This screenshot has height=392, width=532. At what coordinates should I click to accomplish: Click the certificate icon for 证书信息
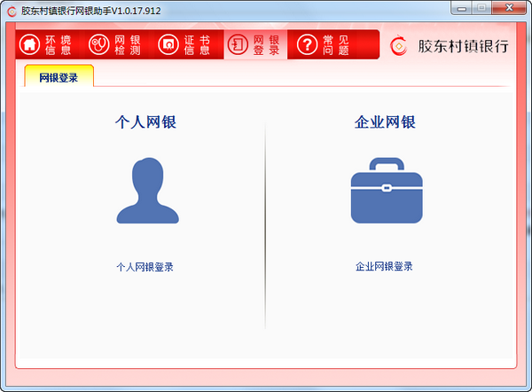coord(168,44)
